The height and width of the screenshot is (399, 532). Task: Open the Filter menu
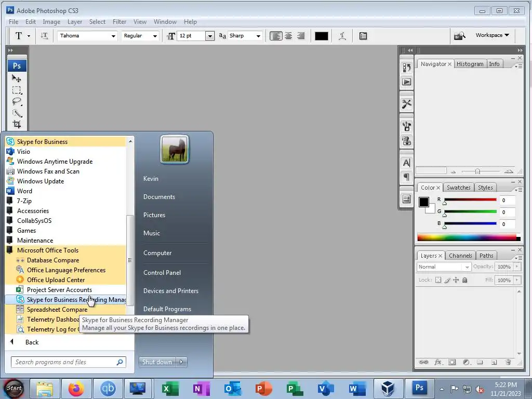(x=119, y=22)
